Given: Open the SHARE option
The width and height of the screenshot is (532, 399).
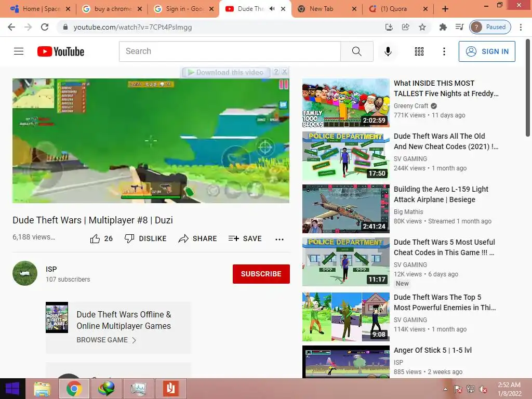Looking at the screenshot, I should (197, 238).
